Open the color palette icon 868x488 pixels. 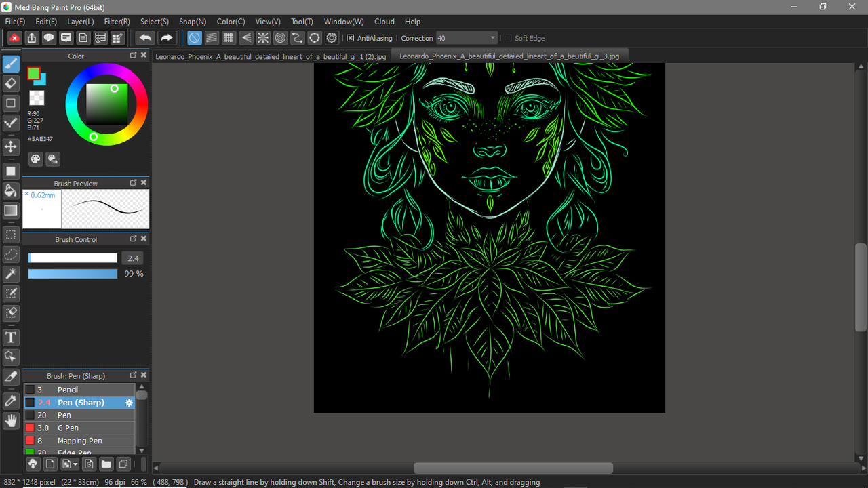[x=36, y=159]
